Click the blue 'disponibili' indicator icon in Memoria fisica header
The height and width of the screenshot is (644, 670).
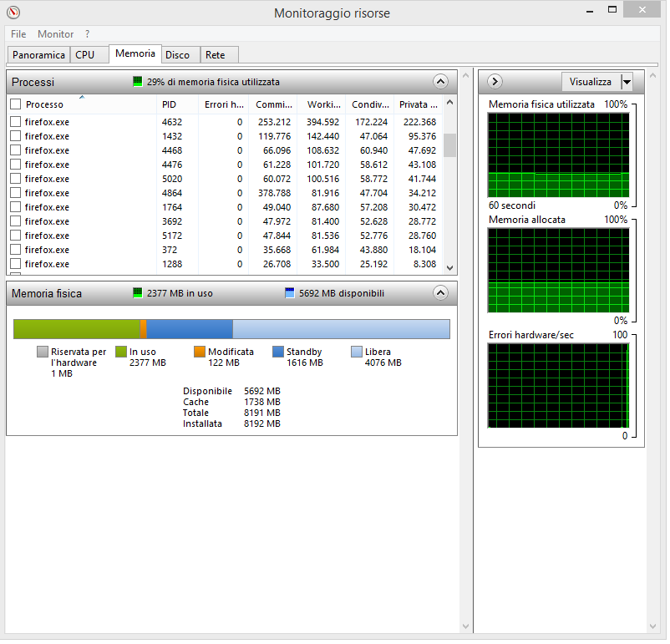tap(291, 293)
